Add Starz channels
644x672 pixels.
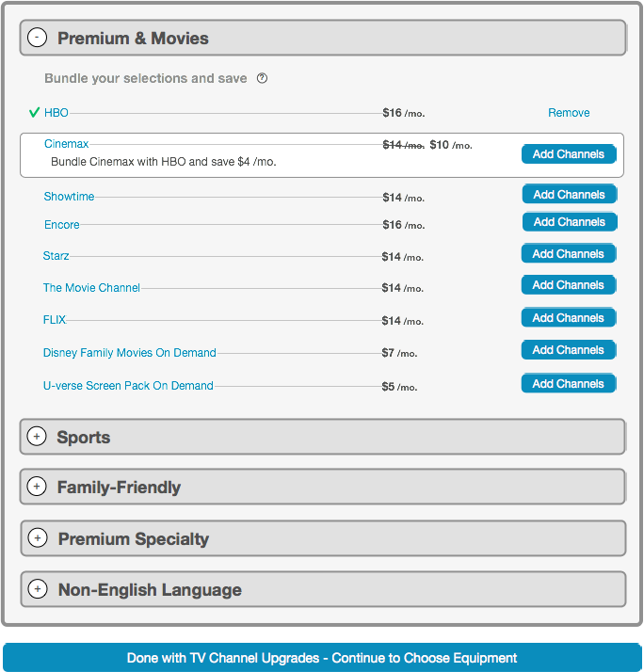pos(568,254)
